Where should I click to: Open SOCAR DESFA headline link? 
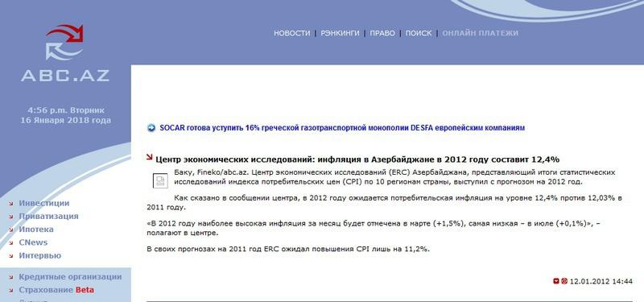(342, 128)
